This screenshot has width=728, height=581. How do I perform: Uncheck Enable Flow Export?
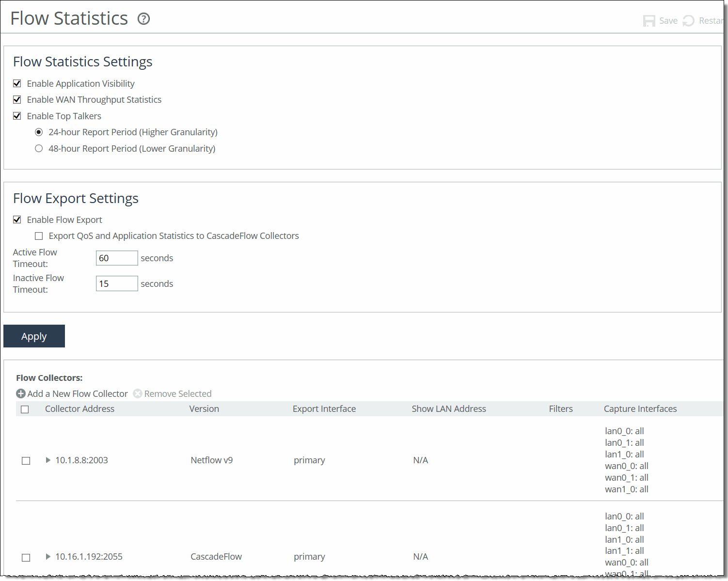tap(17, 220)
